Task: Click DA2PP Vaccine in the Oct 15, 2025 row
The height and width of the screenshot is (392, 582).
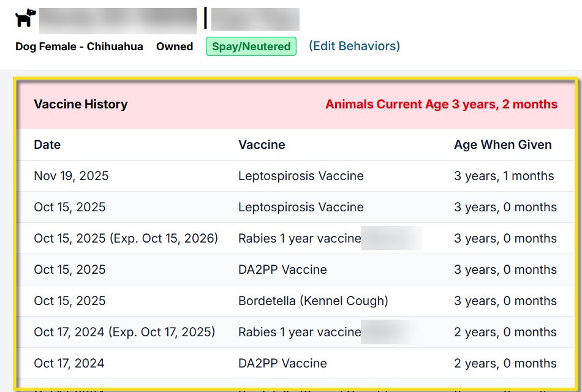Action: click(282, 269)
